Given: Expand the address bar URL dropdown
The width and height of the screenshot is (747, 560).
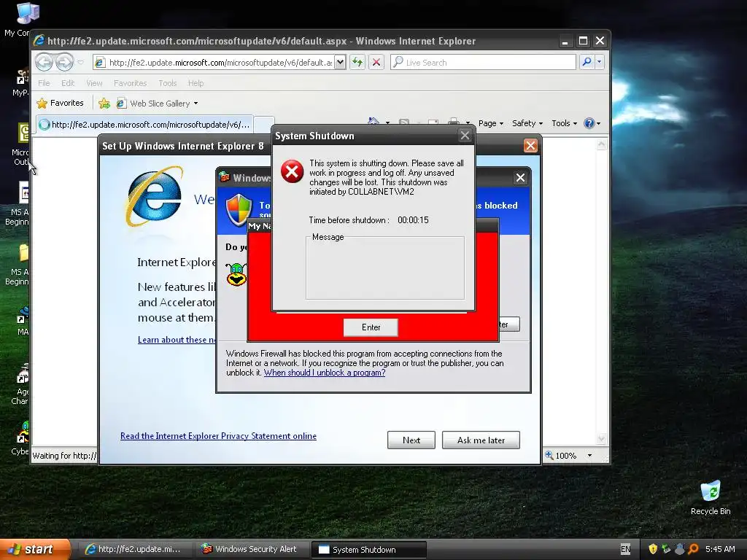Looking at the screenshot, I should 340,63.
